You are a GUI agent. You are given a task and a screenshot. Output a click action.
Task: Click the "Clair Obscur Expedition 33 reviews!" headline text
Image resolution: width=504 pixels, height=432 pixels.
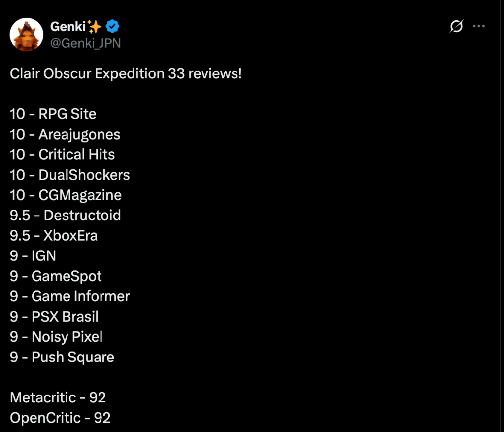pos(126,74)
